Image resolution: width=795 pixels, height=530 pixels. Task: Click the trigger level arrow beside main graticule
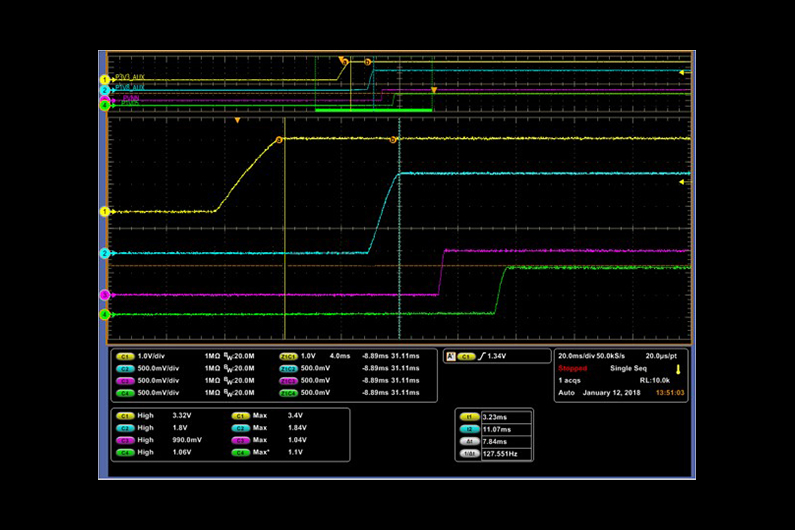tap(682, 182)
